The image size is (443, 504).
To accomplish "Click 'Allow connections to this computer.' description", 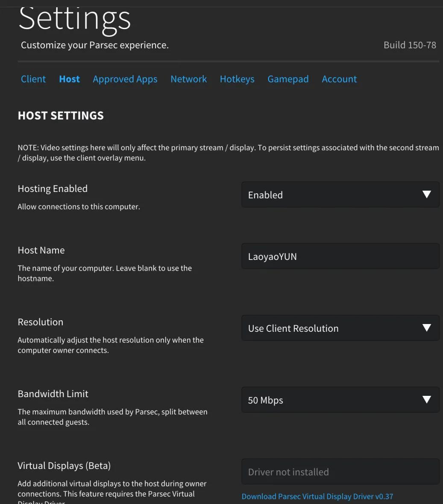I will (79, 206).
